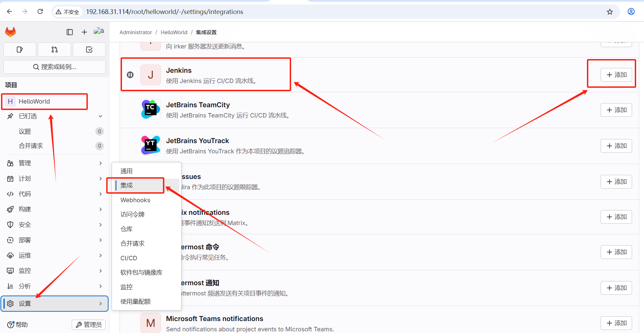
Task: Select 集成 in settings flyout
Action: (147, 185)
